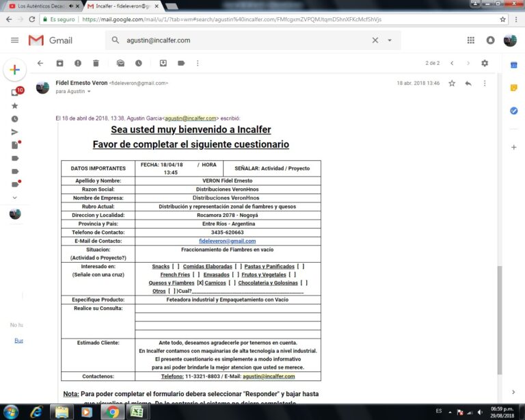Screen dimensions: 525x420
Task: Open Google apps grid launcher
Action: (x=470, y=40)
